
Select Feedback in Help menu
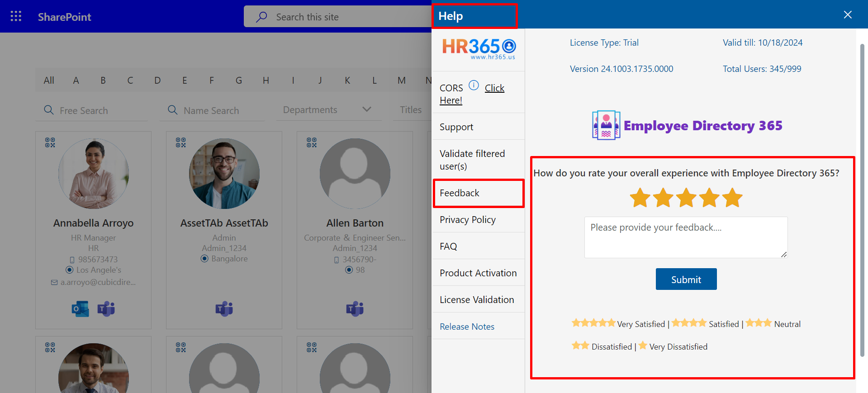pos(479,193)
